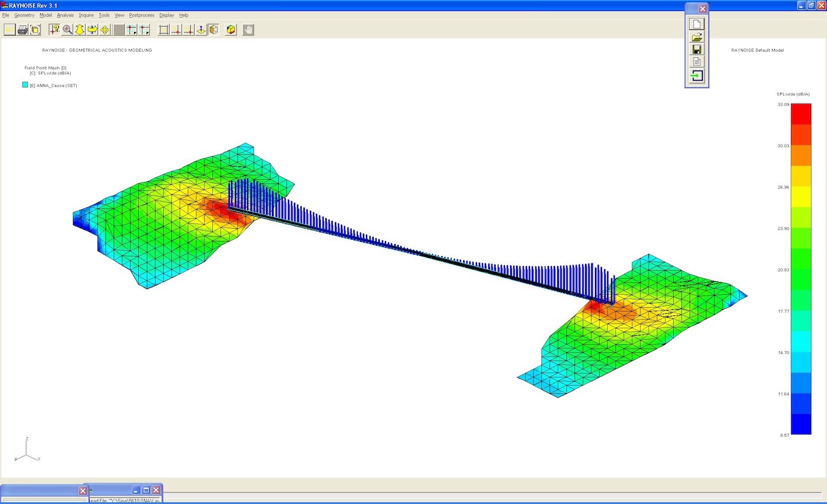The image size is (827, 504).
Task: Toggle the wireframe box view icon
Action: (x=164, y=30)
